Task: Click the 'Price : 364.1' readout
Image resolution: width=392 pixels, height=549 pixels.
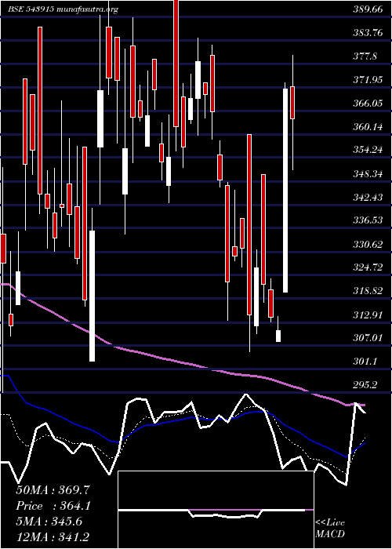Action: point(54,506)
